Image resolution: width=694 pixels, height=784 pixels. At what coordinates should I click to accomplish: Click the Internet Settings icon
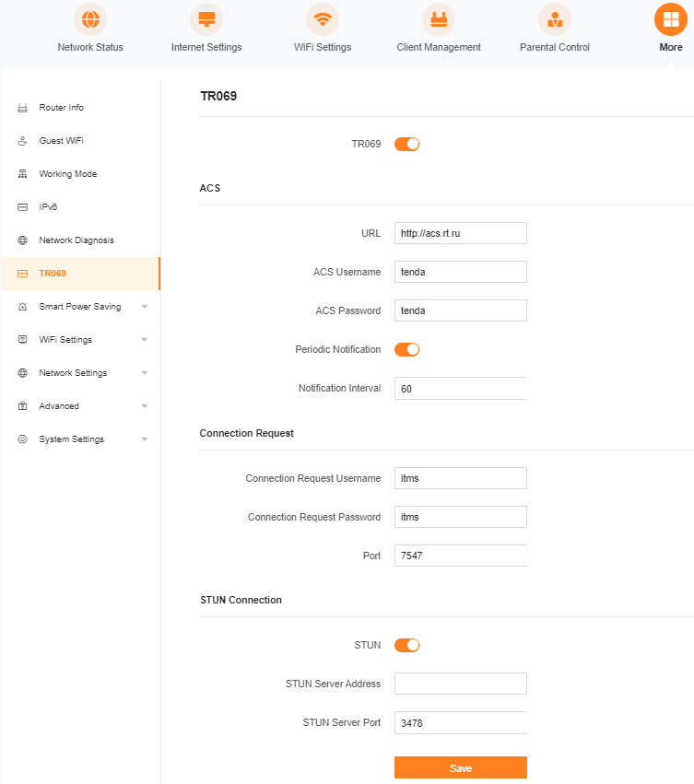(206, 19)
